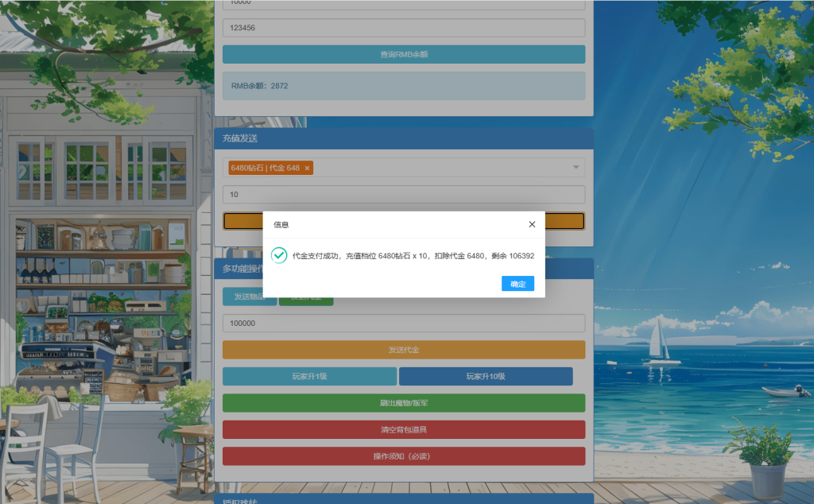This screenshot has height=504, width=814.
Task: Click the red 清空背包道具 button
Action: [404, 429]
